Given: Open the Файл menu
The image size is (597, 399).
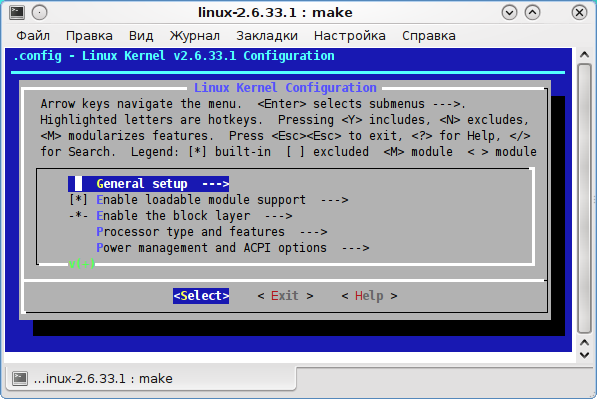Looking at the screenshot, I should (33, 36).
